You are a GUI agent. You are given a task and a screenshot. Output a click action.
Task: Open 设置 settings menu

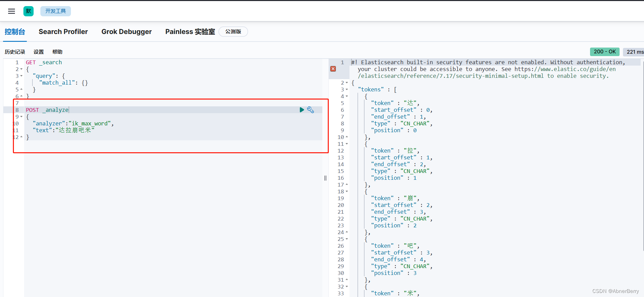point(39,52)
